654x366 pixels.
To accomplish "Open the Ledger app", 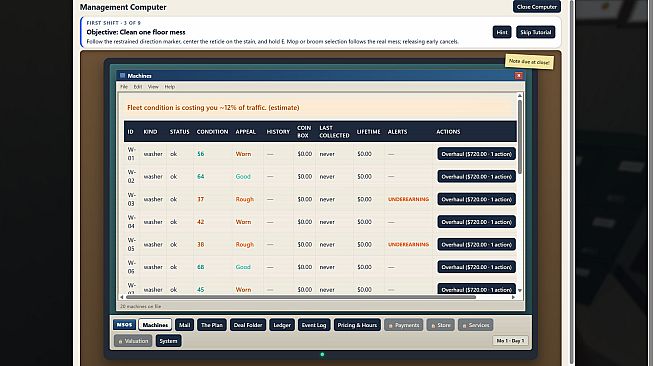I will click(x=282, y=325).
